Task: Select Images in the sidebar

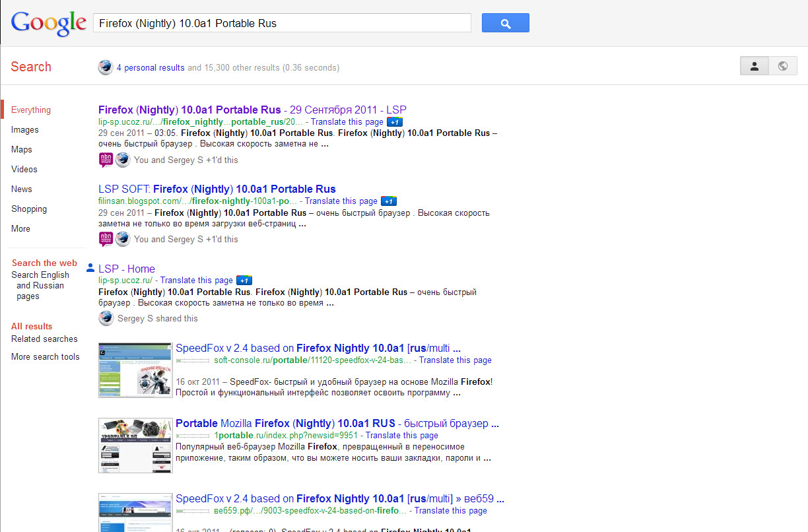Action: (x=25, y=130)
